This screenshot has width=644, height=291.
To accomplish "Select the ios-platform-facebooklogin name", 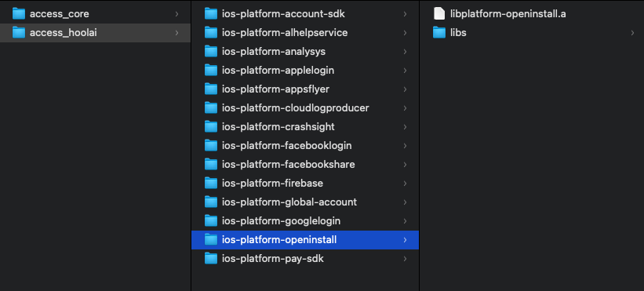I will 286,146.
